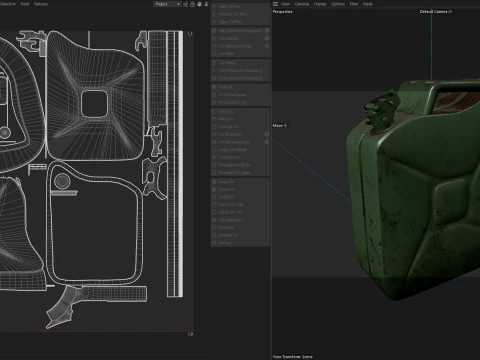Click the Perspective label in the viewport

point(282,12)
